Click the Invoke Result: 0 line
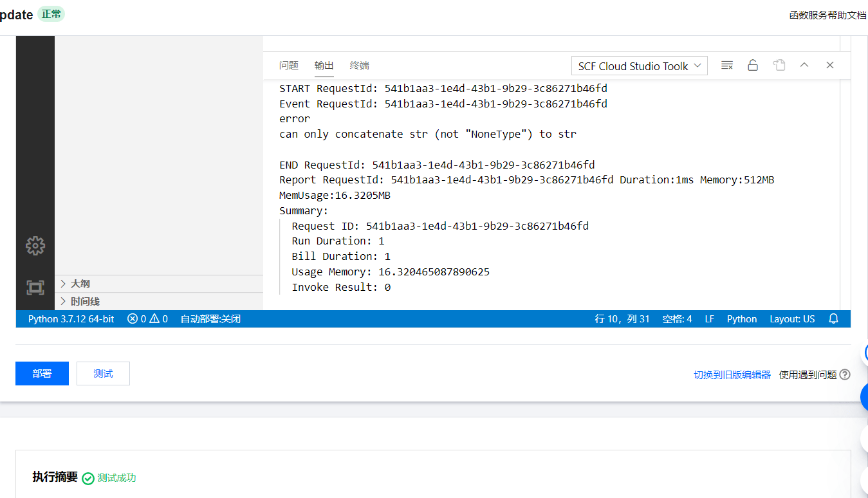 (341, 287)
